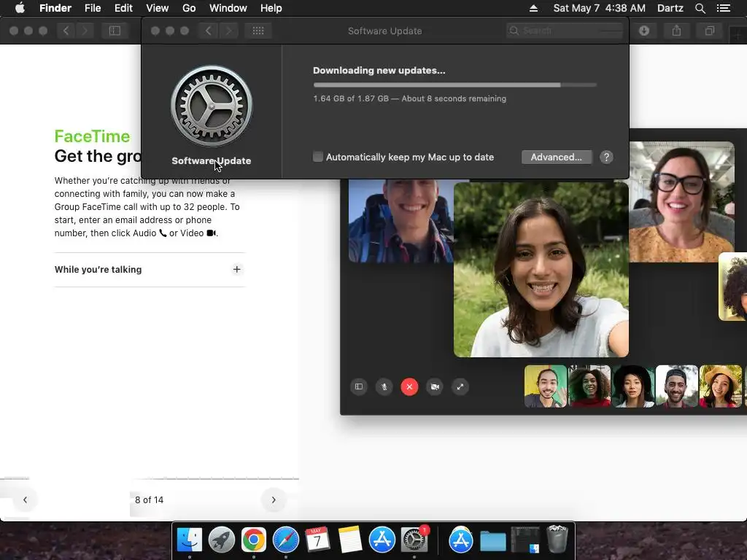The width and height of the screenshot is (747, 560).
Task: Show all preferences grid button
Action: pyautogui.click(x=258, y=31)
